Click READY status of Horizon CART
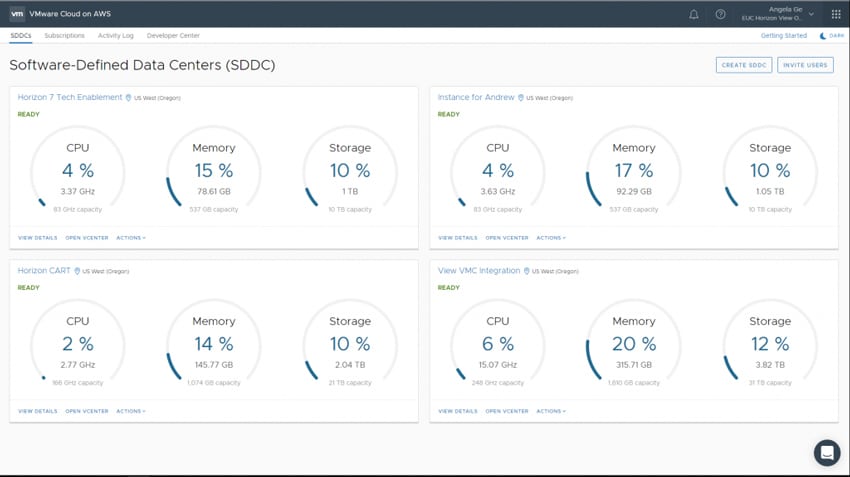 (x=28, y=288)
